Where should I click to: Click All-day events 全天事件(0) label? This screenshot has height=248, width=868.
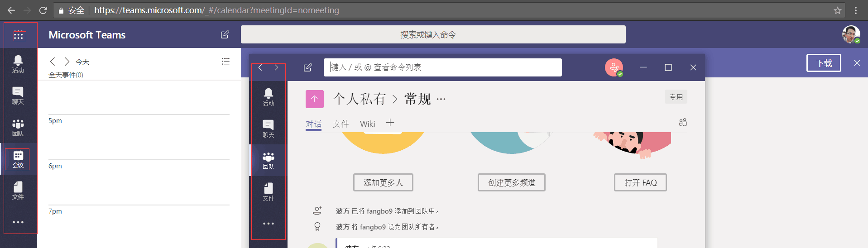point(66,75)
